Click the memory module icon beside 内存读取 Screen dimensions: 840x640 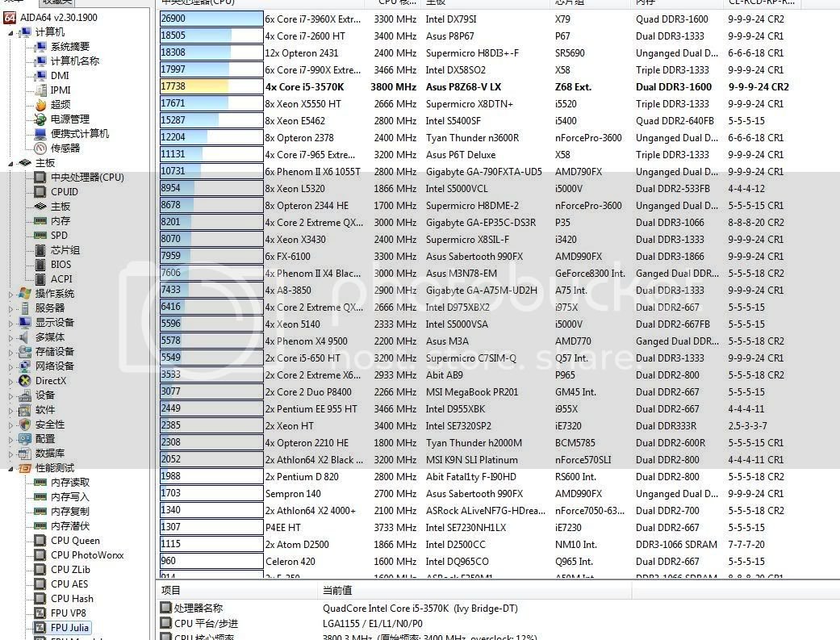40,483
